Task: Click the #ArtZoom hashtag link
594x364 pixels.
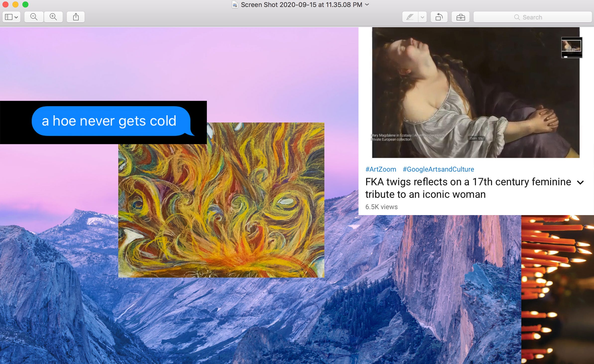Action: click(x=381, y=169)
